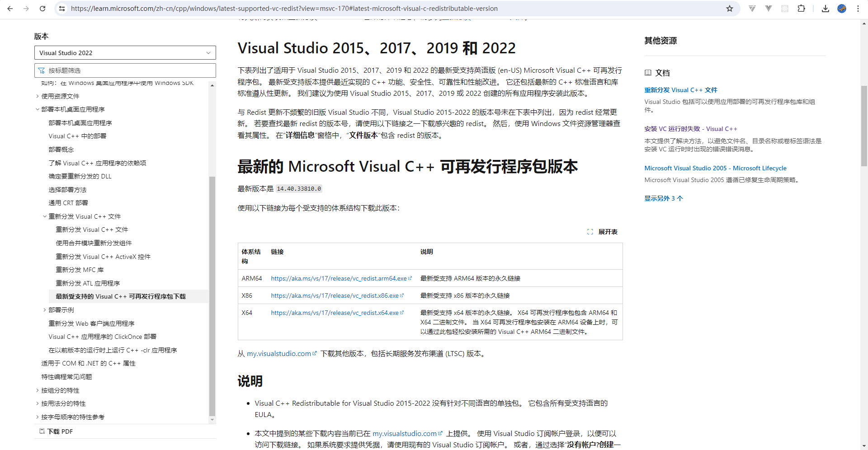This screenshot has width=868, height=450.
Task: Open Visual C++ 中的部署 in sidebar
Action: [77, 136]
